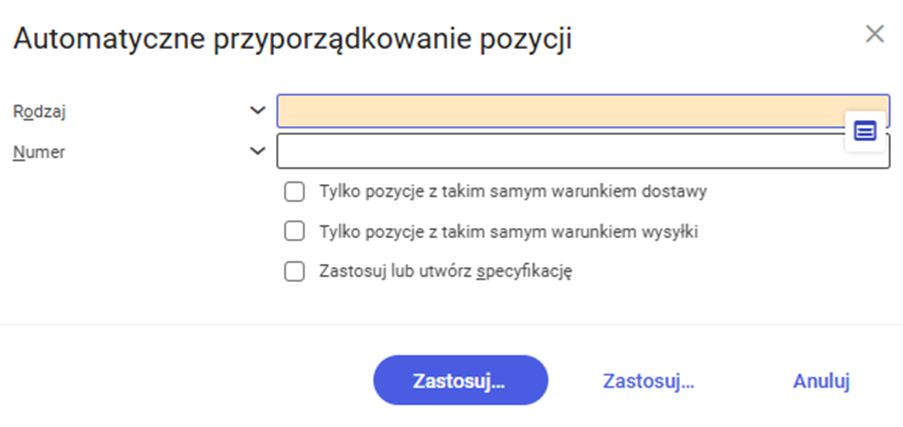Click the label text 'Tylko pozycje z takim samym warunkiem dostawy'
This screenshot has width=903, height=427.
tap(513, 192)
